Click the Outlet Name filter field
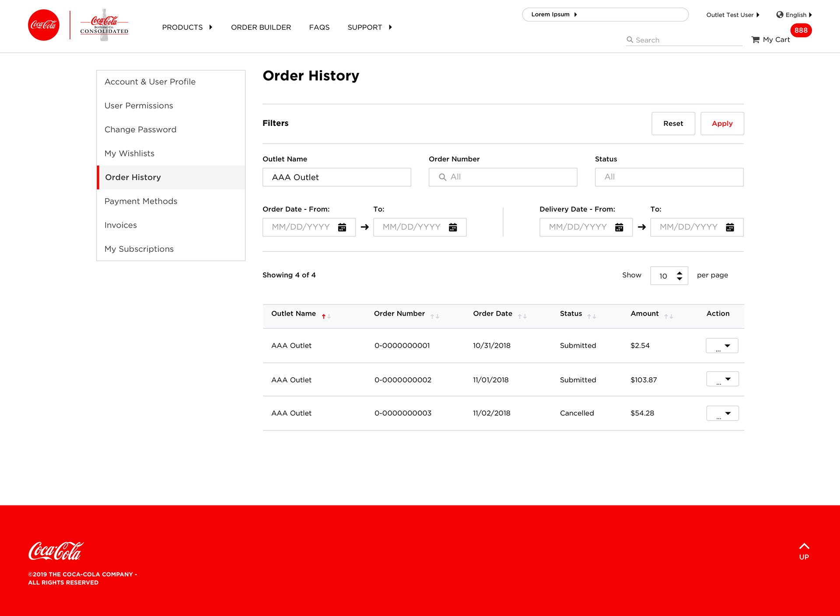The height and width of the screenshot is (616, 840). [x=336, y=177]
